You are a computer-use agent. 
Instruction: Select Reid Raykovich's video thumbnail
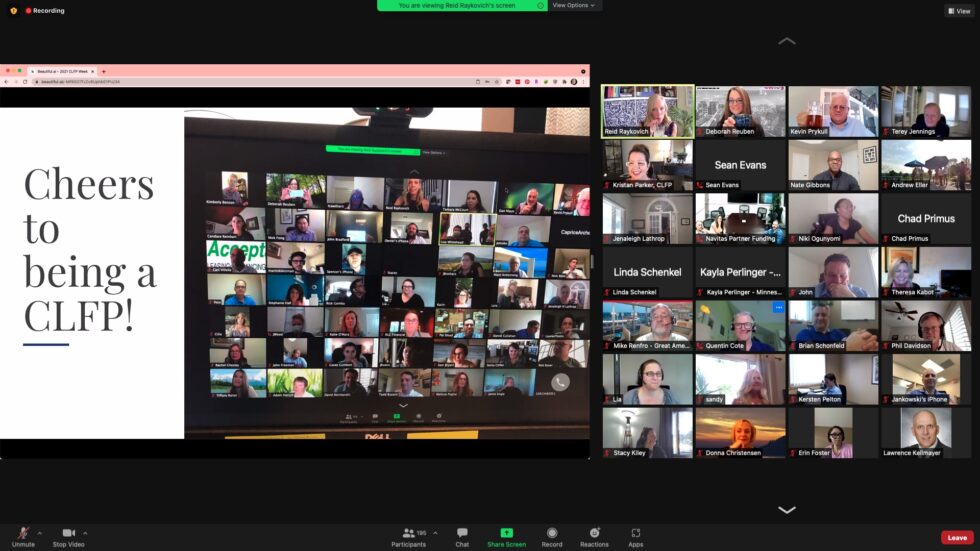(x=647, y=111)
